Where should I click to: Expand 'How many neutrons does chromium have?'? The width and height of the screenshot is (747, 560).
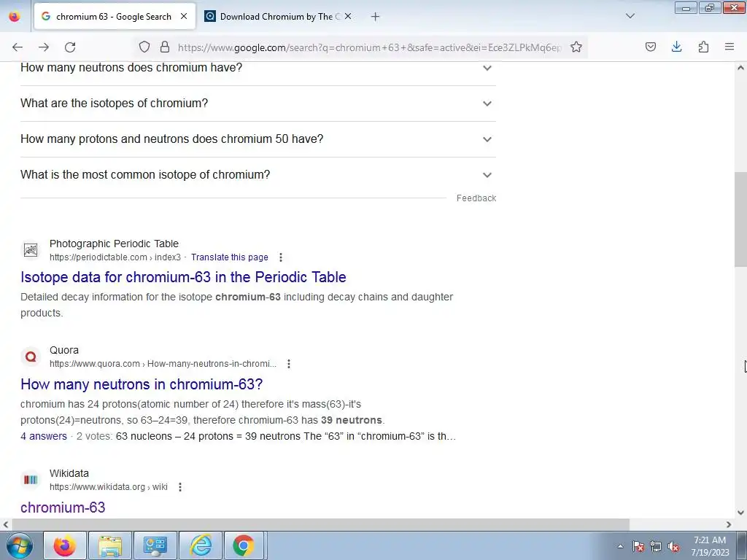[x=258, y=68]
